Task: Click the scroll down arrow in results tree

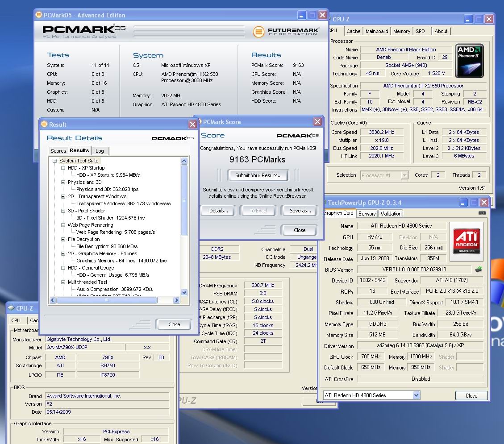Action: click(184, 292)
